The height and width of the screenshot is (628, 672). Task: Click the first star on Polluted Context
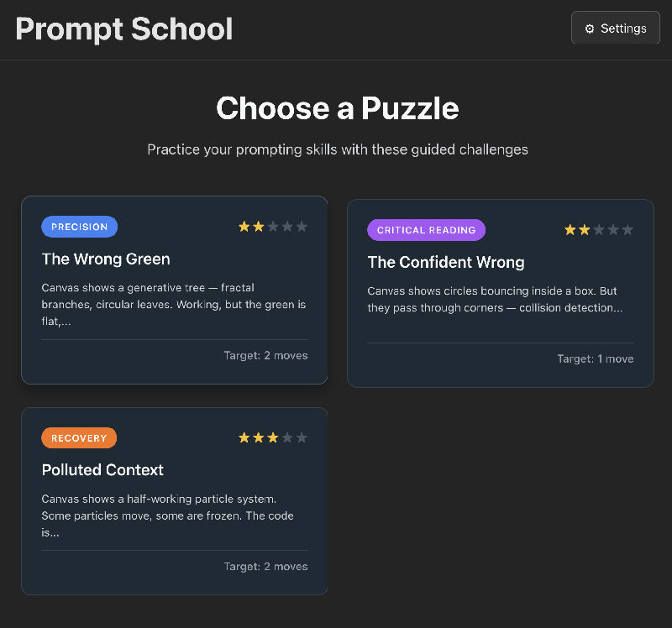point(242,437)
